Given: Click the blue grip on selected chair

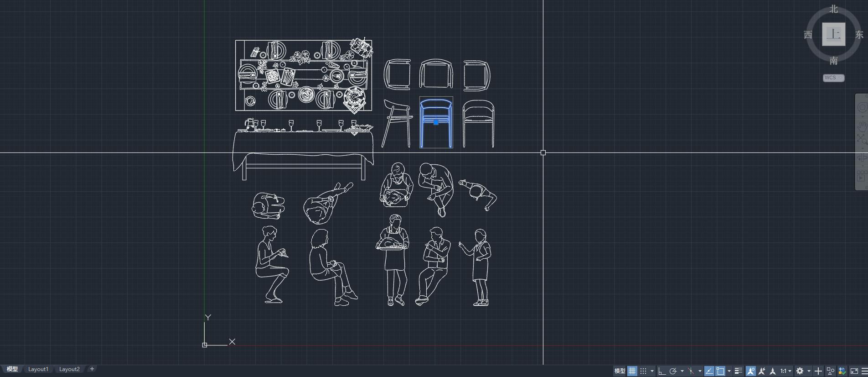Looking at the screenshot, I should coord(436,122).
